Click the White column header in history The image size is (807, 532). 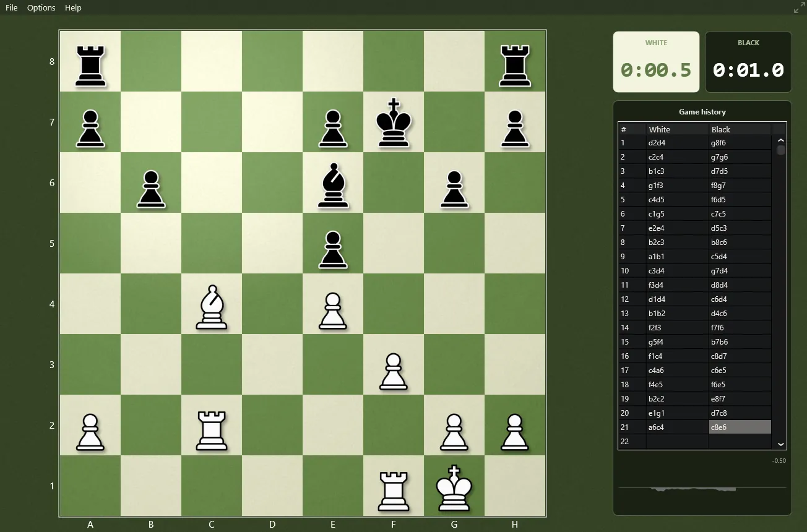point(677,129)
